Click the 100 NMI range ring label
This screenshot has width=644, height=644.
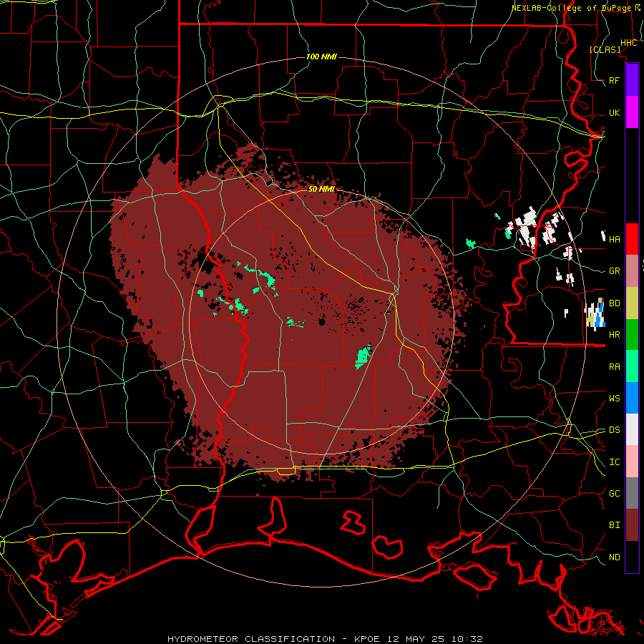321,57
